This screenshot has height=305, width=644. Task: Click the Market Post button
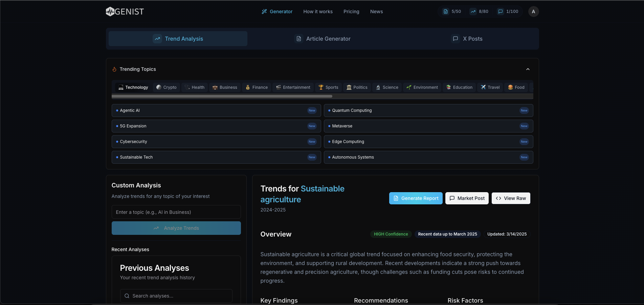click(x=467, y=198)
